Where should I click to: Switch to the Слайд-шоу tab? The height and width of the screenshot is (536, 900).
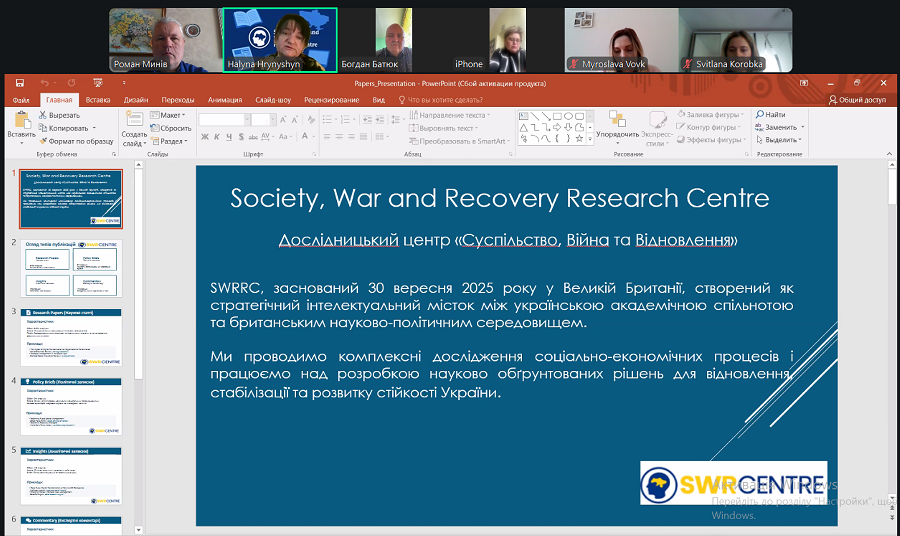point(273,100)
